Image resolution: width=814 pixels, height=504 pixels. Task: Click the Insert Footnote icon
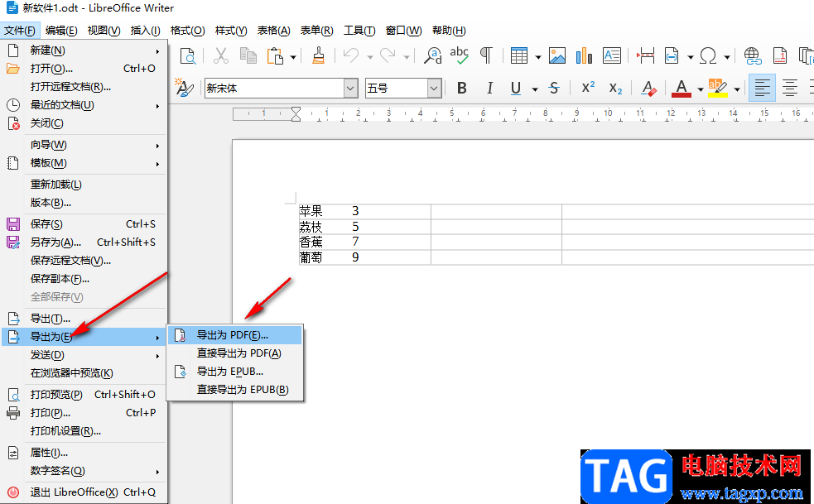780,55
